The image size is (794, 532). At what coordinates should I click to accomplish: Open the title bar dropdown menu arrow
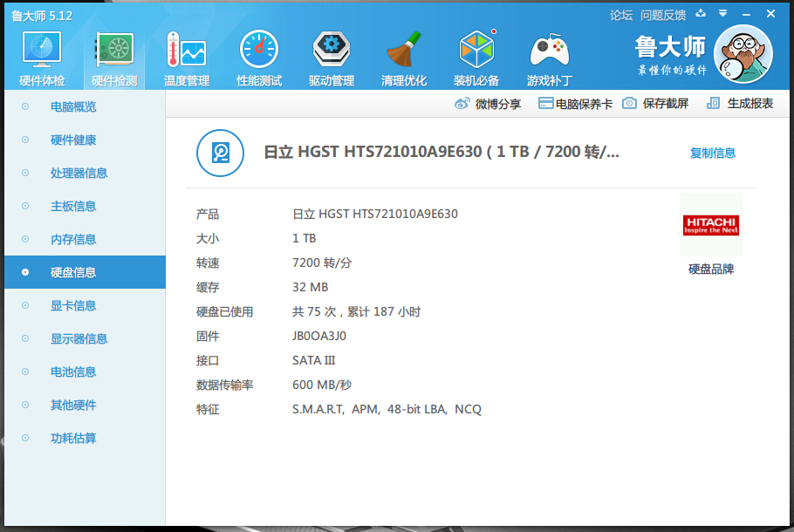coord(723,14)
